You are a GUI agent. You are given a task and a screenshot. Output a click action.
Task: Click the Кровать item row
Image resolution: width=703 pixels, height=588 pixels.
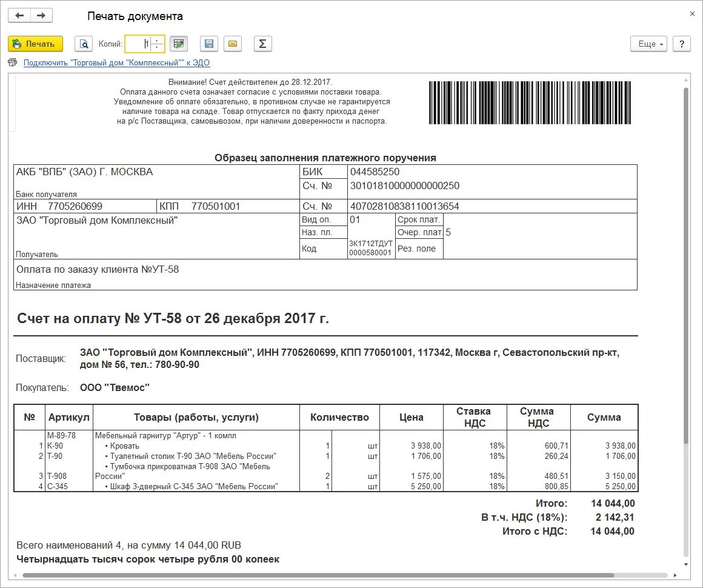point(325,446)
